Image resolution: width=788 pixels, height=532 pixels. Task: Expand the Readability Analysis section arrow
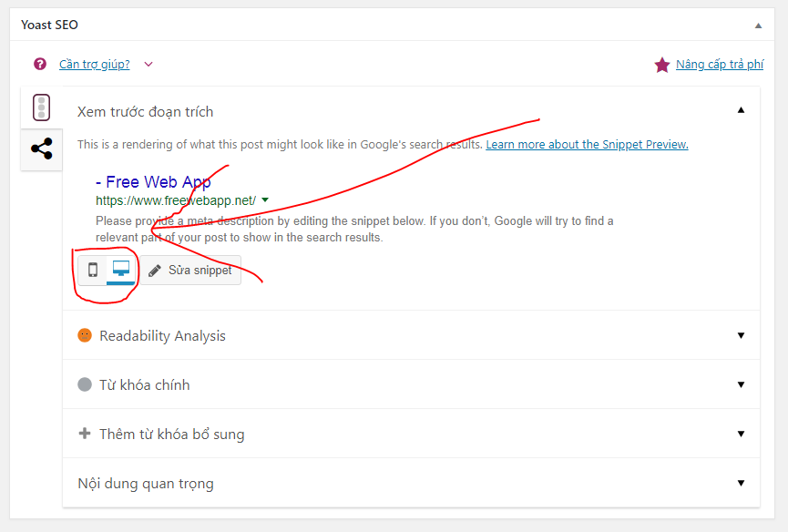(x=741, y=335)
